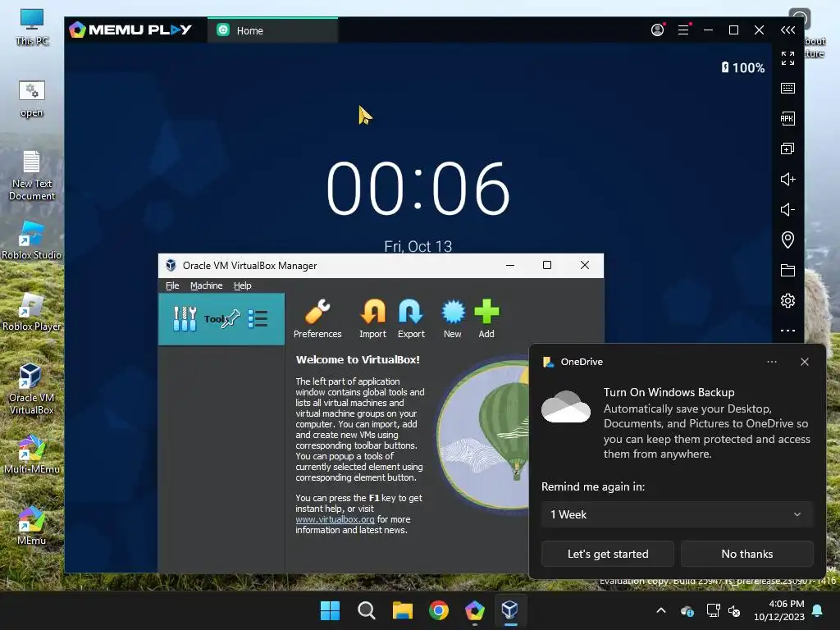Click the OneDrive cloud tray icon

point(687,610)
